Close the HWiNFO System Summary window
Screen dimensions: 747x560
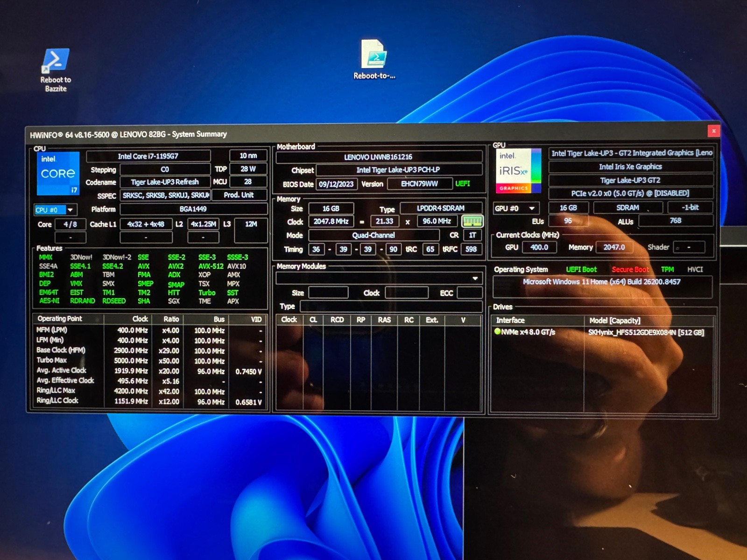click(x=713, y=131)
